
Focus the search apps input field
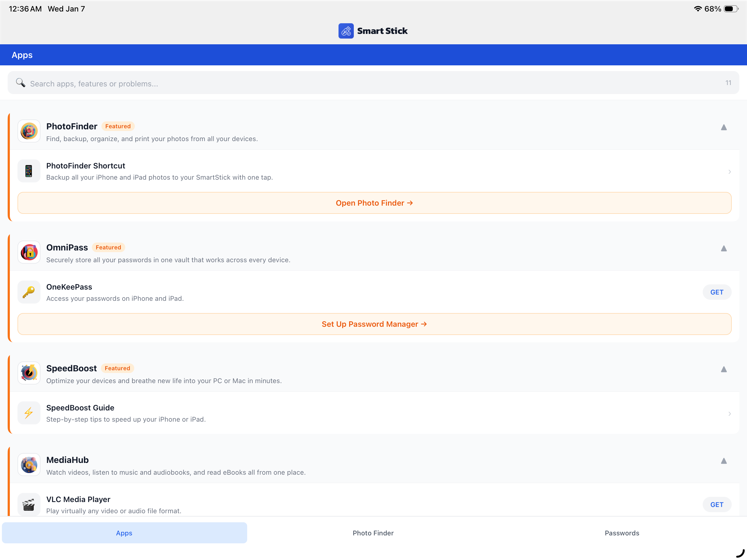coord(373,83)
